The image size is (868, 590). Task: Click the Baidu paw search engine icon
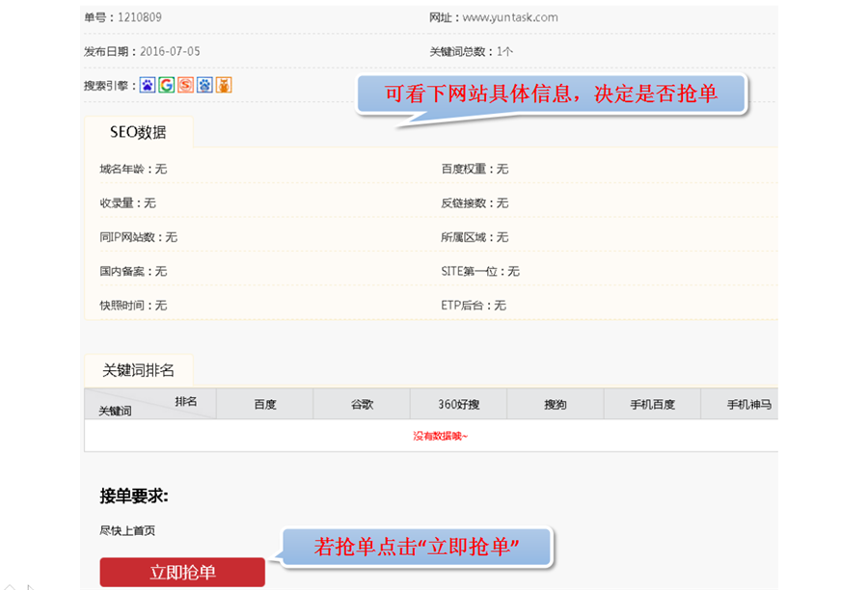click(x=148, y=85)
